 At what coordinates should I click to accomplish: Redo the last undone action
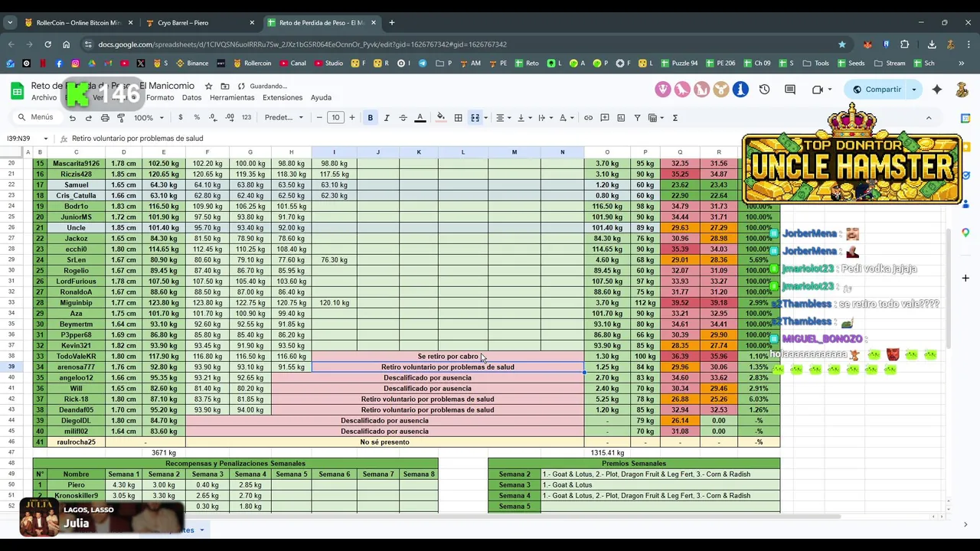pyautogui.click(x=88, y=118)
